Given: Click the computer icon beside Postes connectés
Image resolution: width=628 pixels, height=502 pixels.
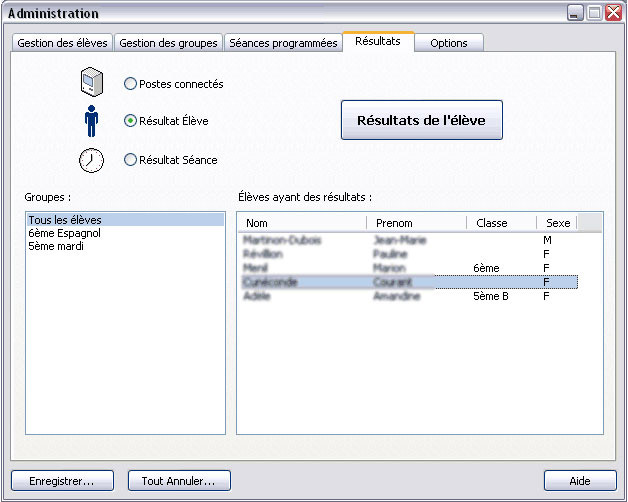Looking at the screenshot, I should 90,84.
